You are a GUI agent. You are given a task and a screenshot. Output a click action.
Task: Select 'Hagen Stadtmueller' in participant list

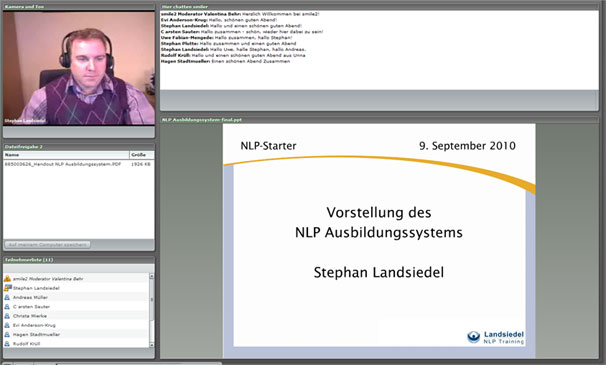point(76,334)
